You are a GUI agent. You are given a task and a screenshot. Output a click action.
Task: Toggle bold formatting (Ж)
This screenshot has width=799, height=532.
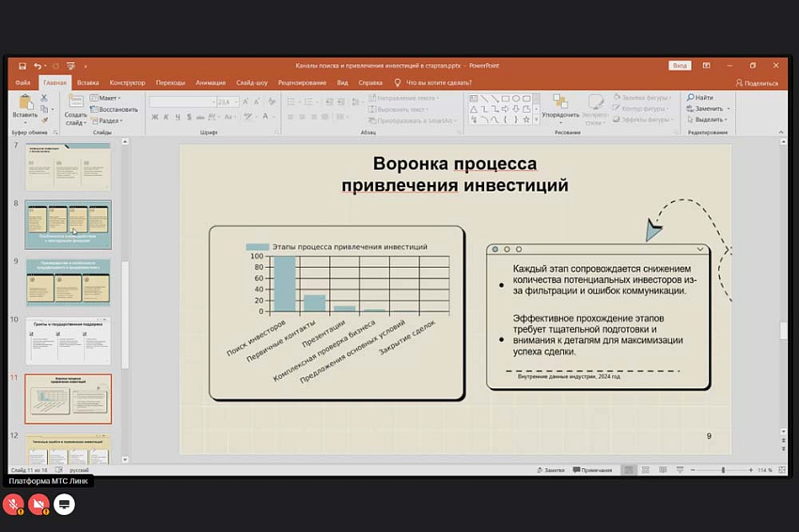pyautogui.click(x=153, y=117)
